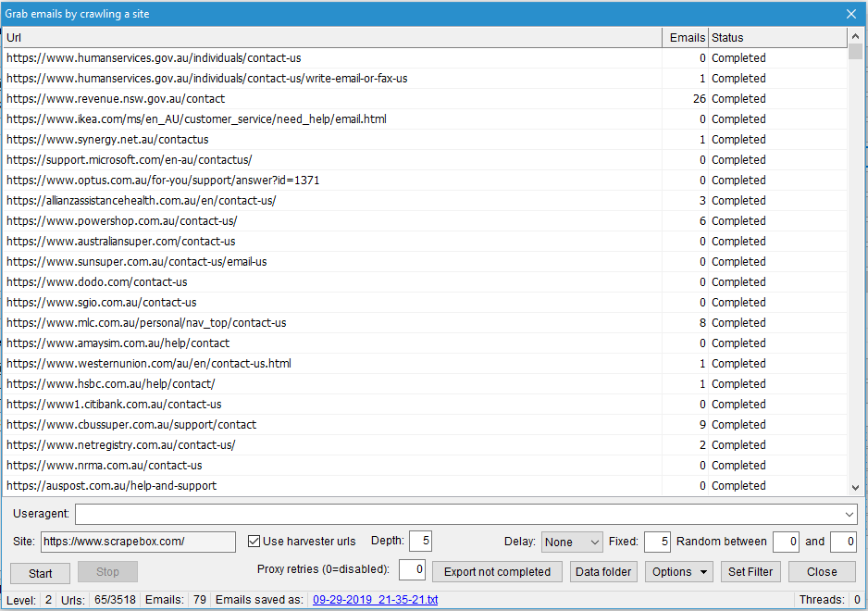Select the auspost.com.au help-and-support row

(x=425, y=486)
